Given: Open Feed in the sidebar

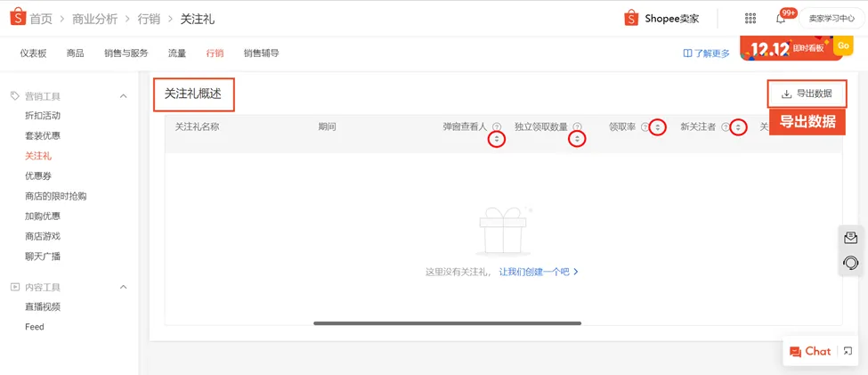Looking at the screenshot, I should coord(35,327).
